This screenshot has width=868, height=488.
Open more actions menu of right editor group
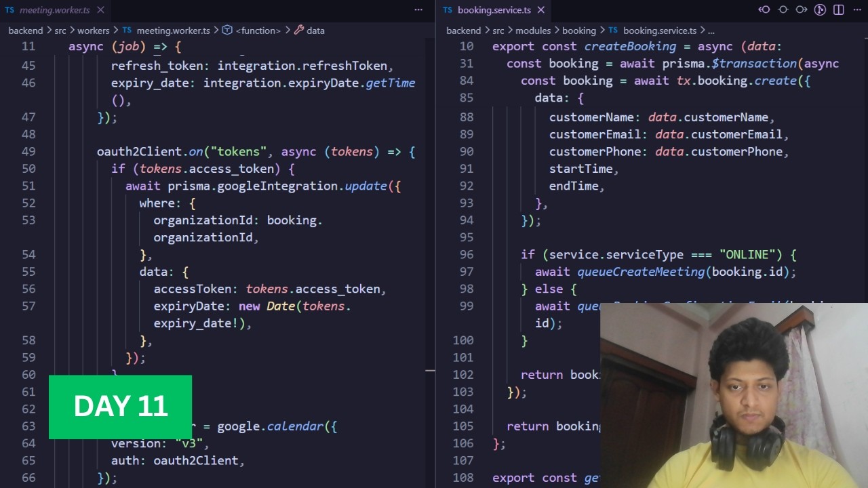click(x=857, y=9)
